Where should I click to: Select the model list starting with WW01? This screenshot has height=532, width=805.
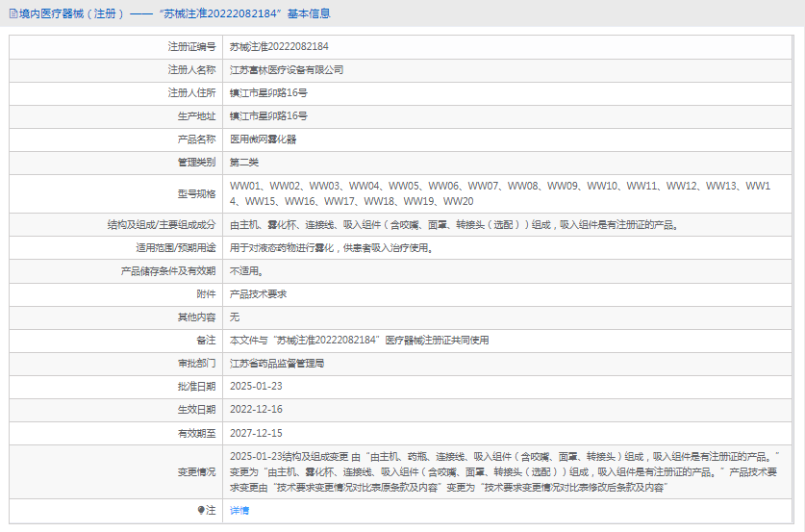click(x=500, y=193)
